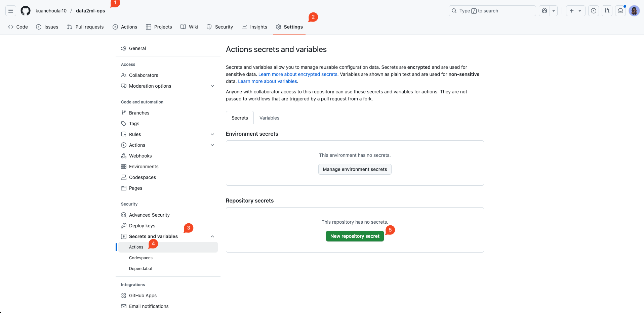The image size is (644, 313).
Task: Expand the Rules chevron
Action: [212, 134]
